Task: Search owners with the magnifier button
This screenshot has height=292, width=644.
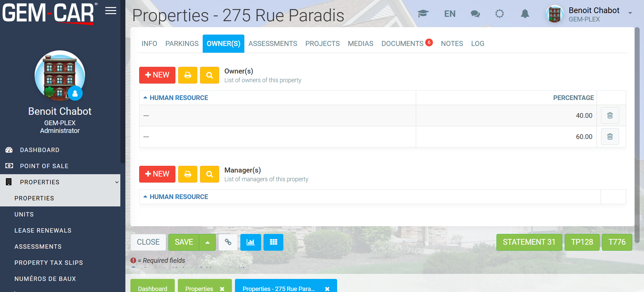Action: click(x=209, y=75)
